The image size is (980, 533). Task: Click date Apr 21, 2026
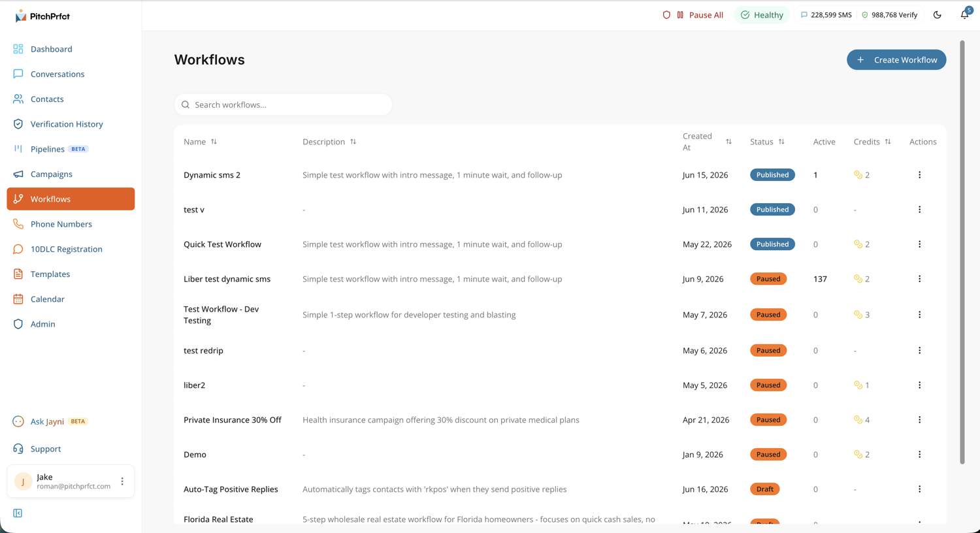coord(706,420)
